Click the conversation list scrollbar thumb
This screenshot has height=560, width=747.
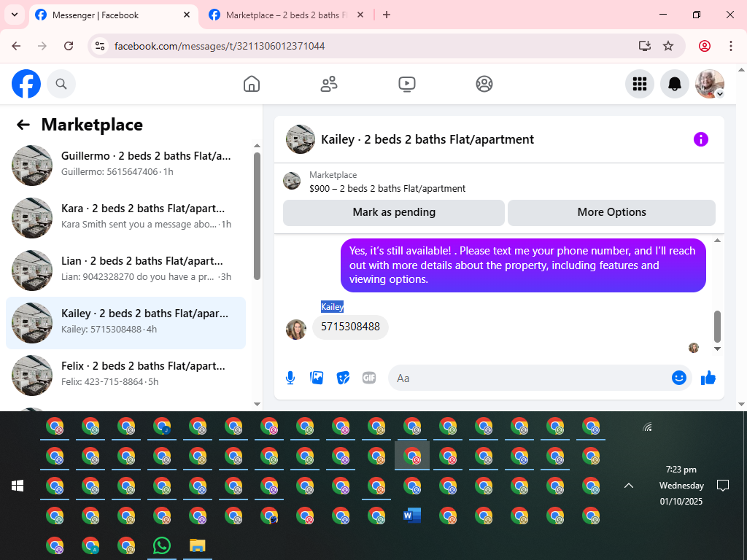click(x=258, y=216)
